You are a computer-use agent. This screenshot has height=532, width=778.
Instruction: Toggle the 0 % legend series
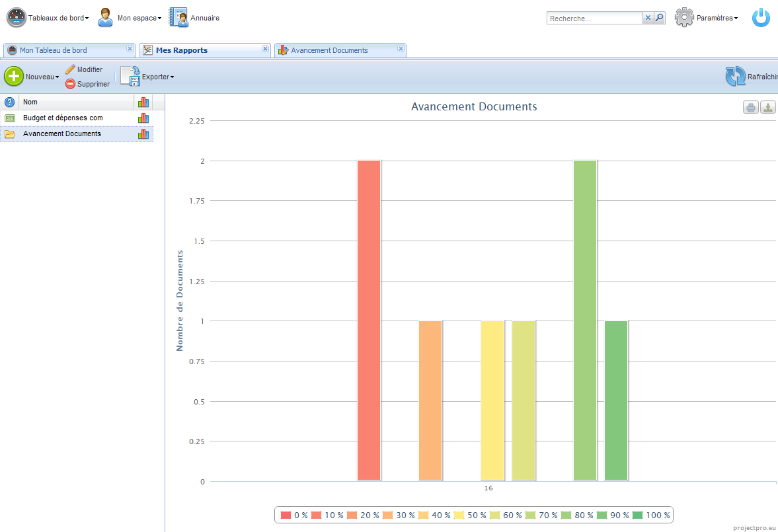coord(294,515)
